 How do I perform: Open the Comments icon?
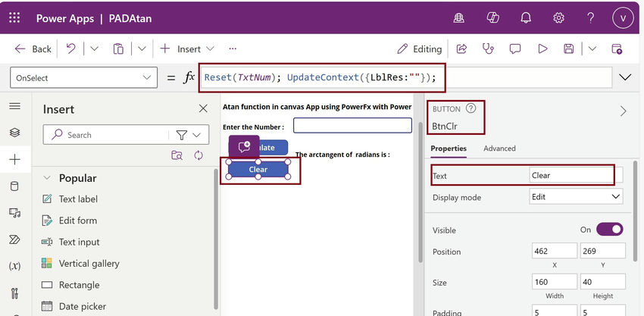pyautogui.click(x=515, y=49)
